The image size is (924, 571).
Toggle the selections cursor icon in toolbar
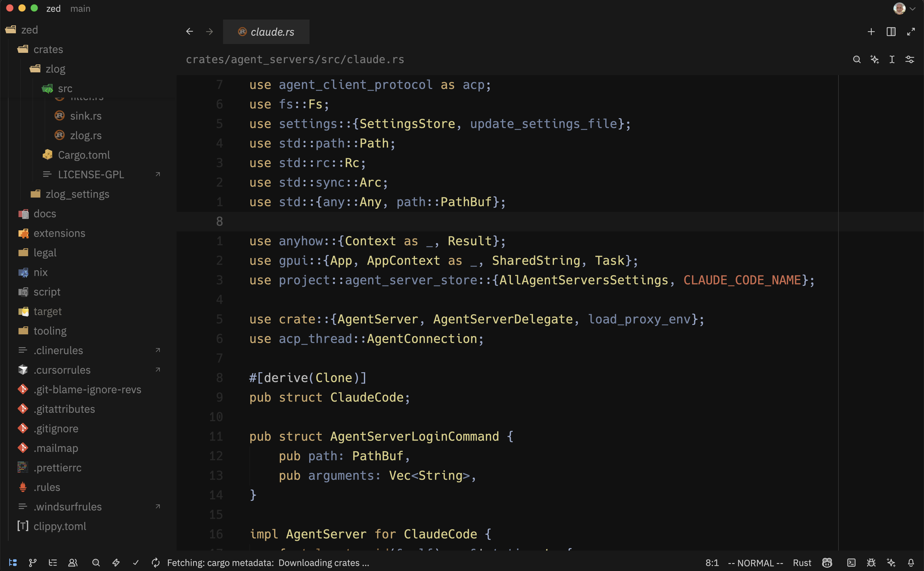tap(892, 59)
